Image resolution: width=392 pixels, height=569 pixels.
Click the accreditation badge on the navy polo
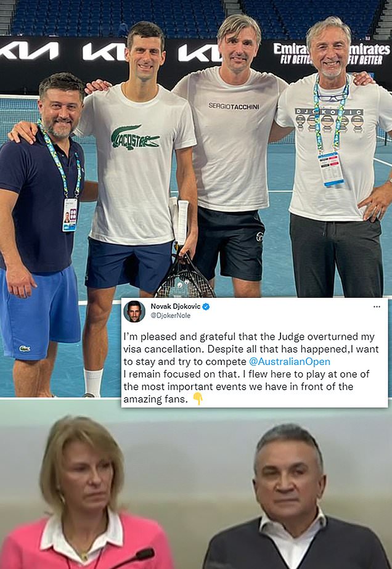point(70,215)
